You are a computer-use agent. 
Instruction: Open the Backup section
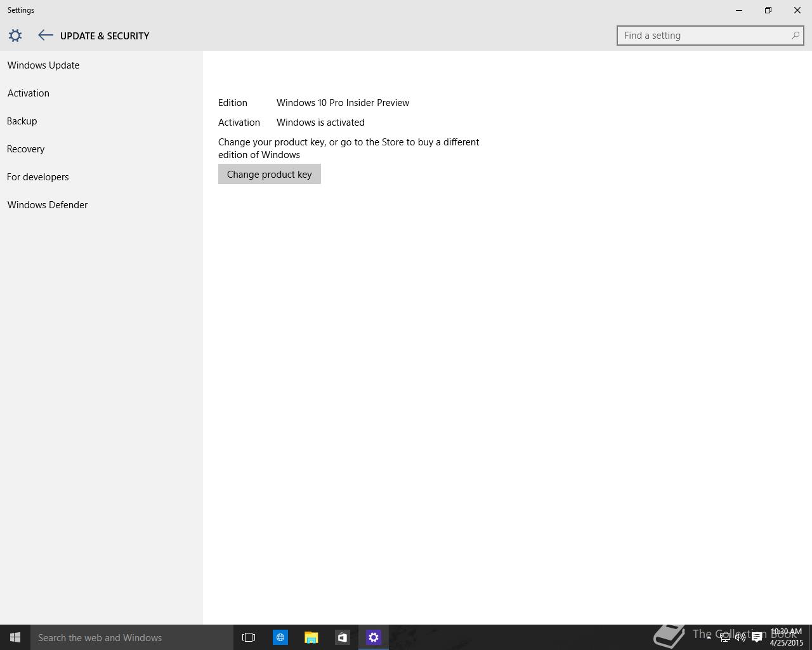coord(22,121)
